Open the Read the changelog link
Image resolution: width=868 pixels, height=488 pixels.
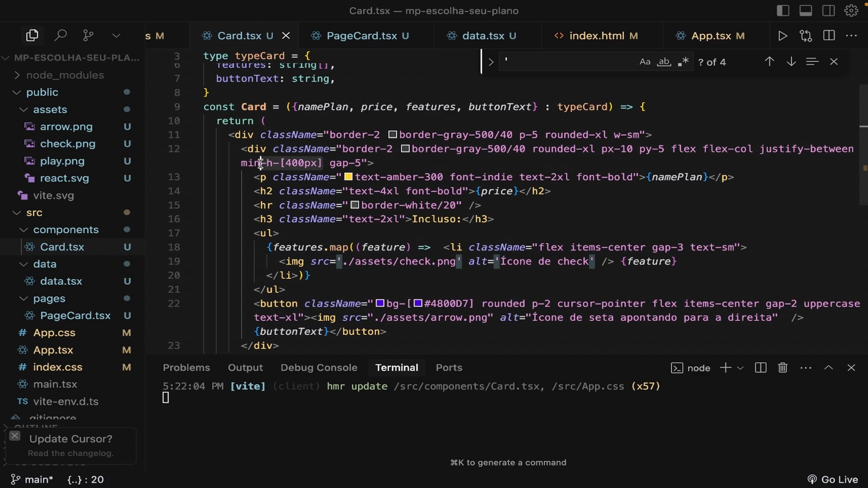(71, 453)
